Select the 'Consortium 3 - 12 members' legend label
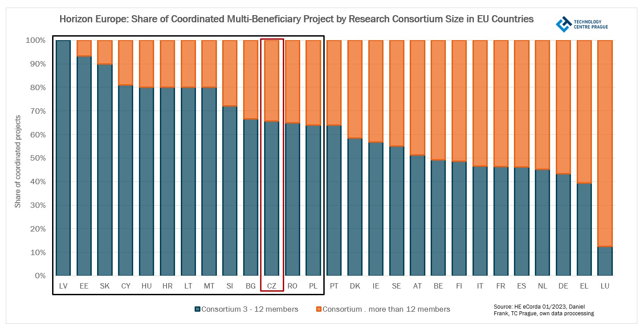This screenshot has width=644, height=330. 249,309
